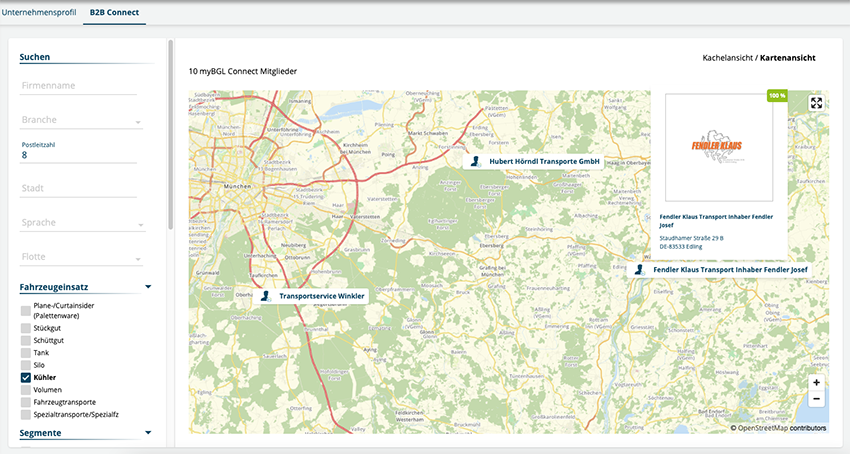Zoom out on the map
The height and width of the screenshot is (454, 850).
816,399
